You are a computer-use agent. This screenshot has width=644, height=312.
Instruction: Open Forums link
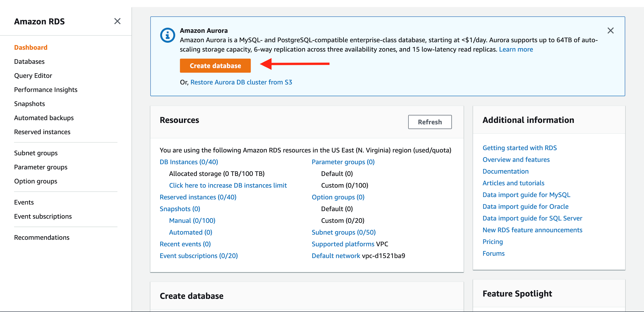coord(494,254)
